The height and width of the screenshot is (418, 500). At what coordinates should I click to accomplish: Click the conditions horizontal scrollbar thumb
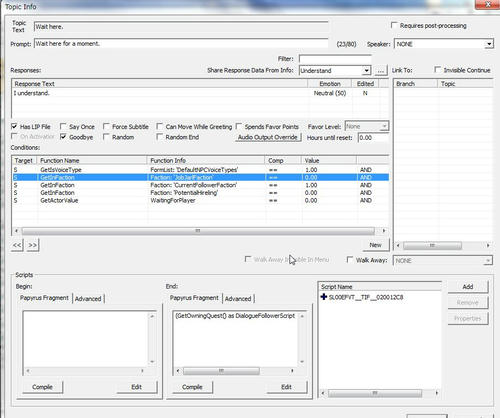[198, 231]
